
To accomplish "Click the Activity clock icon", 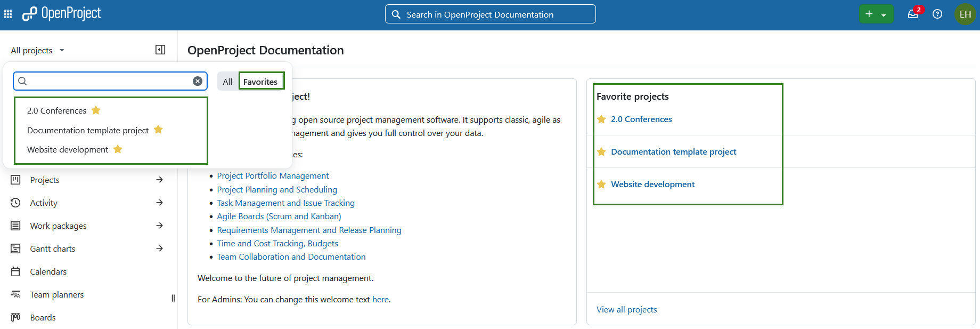I will click(x=15, y=203).
